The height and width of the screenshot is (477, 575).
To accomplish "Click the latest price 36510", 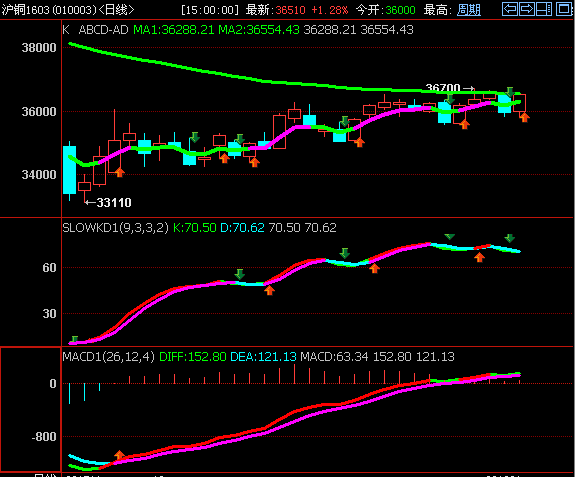I will tap(290, 10).
